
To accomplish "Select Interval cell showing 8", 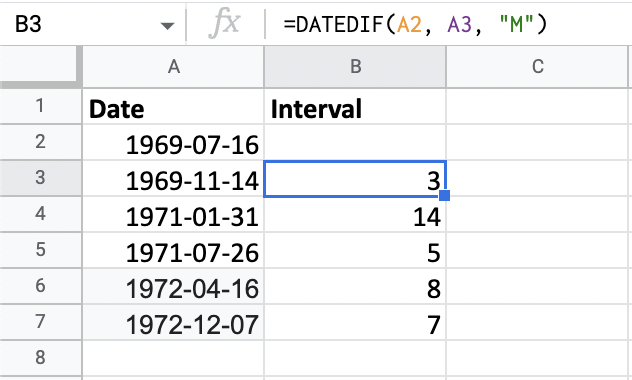I will tap(355, 286).
